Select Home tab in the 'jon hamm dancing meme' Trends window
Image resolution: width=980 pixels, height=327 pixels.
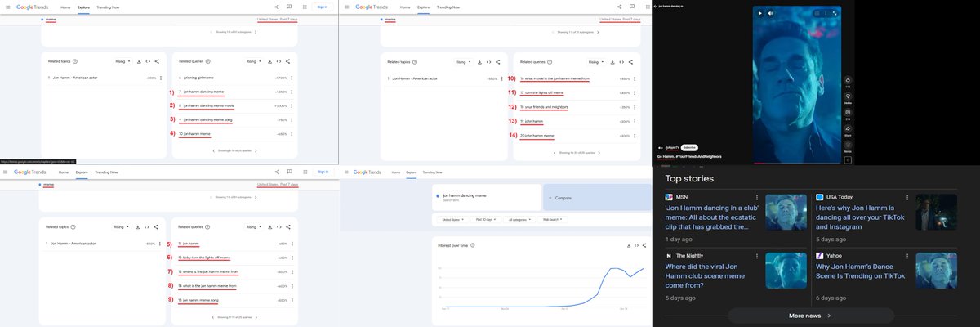[397, 172]
